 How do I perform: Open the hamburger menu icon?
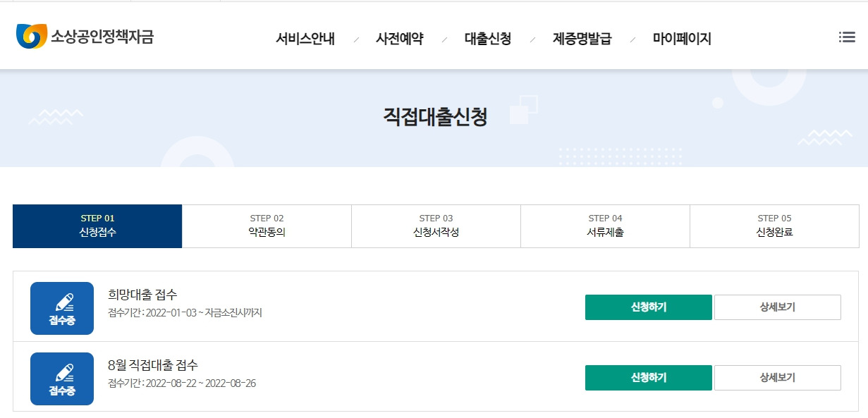(x=847, y=37)
